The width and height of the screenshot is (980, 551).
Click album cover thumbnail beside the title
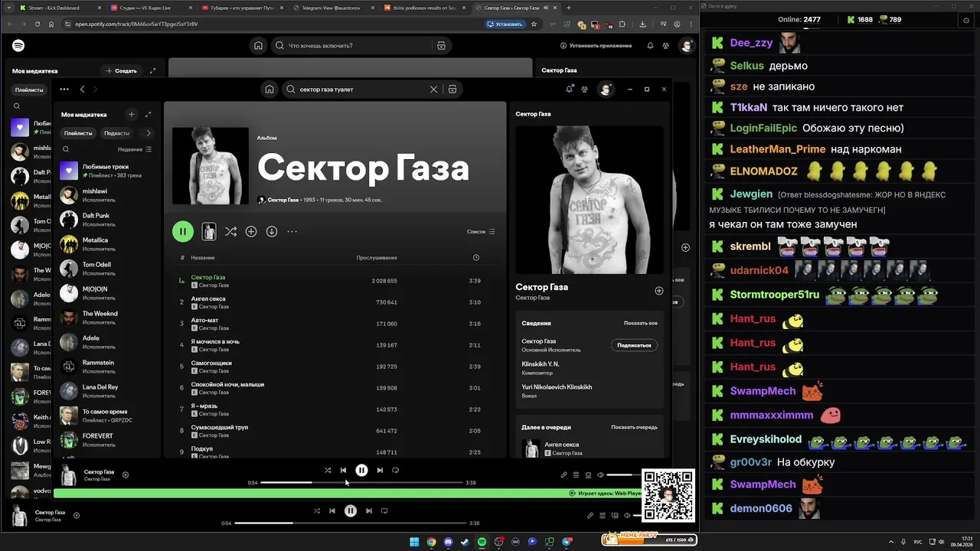coord(211,166)
